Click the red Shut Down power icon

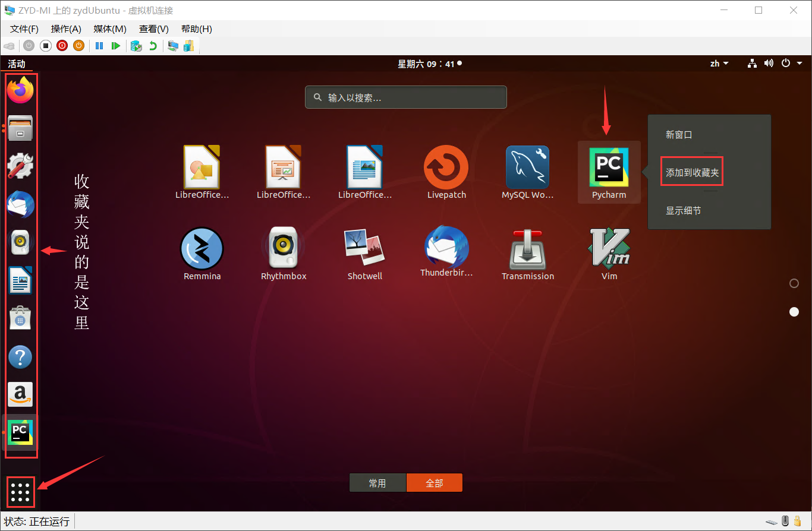pyautogui.click(x=62, y=46)
